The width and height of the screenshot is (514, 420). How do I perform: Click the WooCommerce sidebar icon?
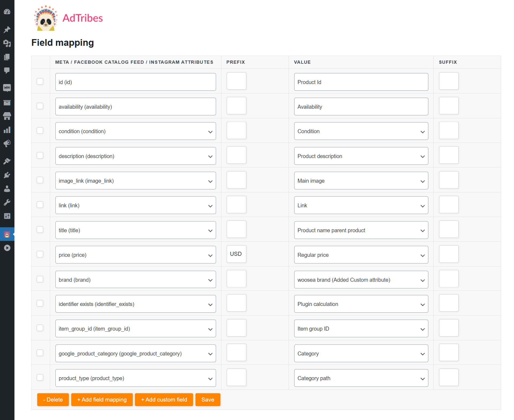pos(7,88)
